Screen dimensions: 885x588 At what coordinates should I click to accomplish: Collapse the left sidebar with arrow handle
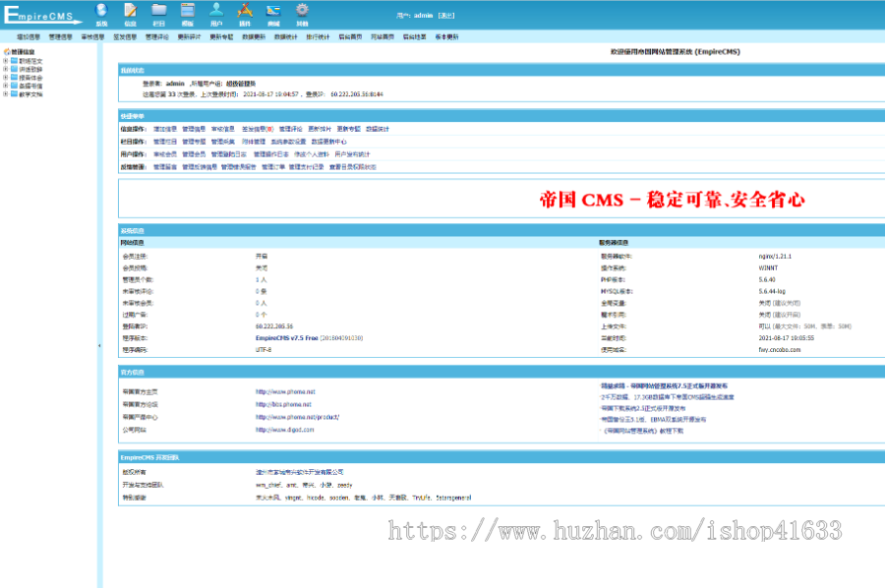(100, 345)
